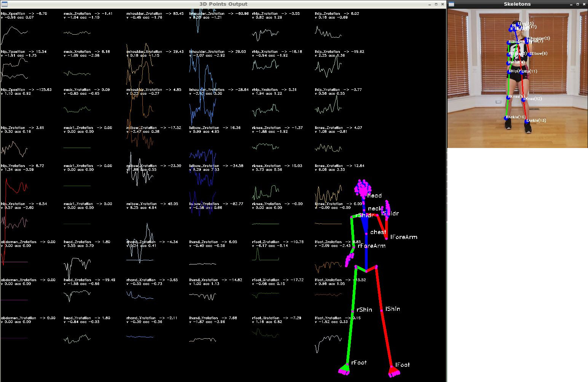Click the rfoot_Zrotation label

266,242
